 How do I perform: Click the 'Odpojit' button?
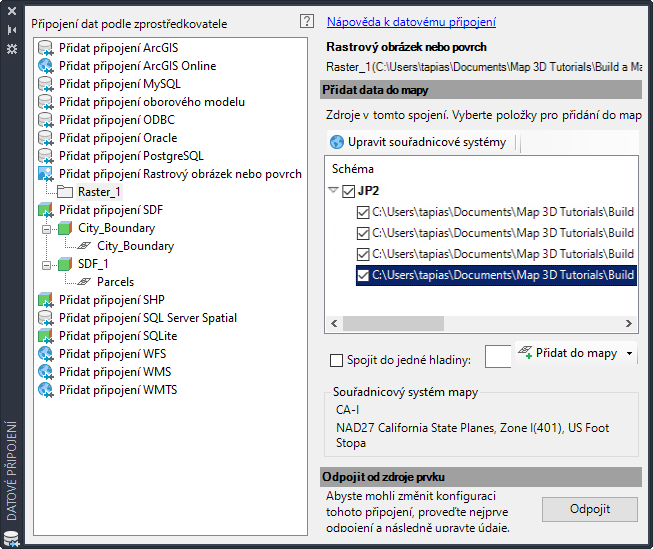pos(589,509)
